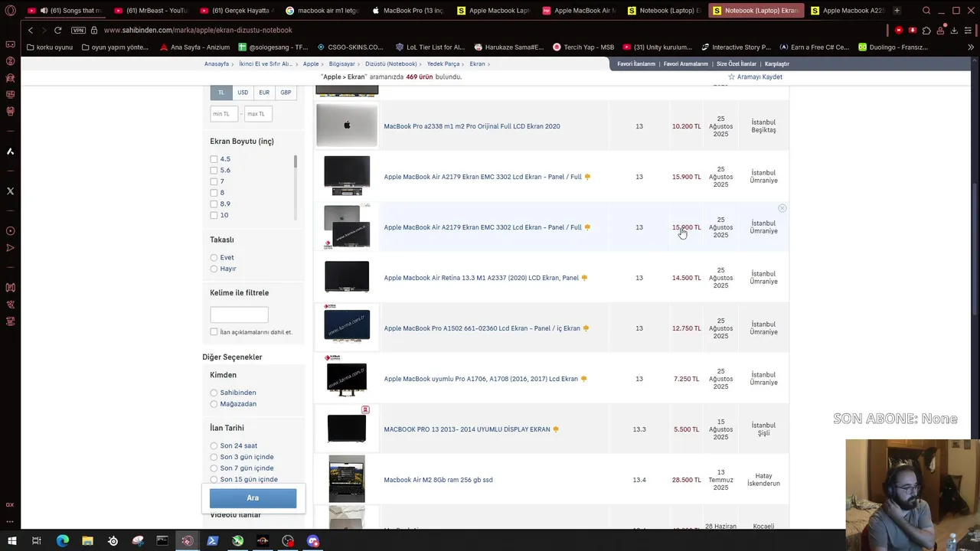This screenshot has width=980, height=551.
Task: Open the SteelSeries taskbar icon
Action: tap(113, 541)
